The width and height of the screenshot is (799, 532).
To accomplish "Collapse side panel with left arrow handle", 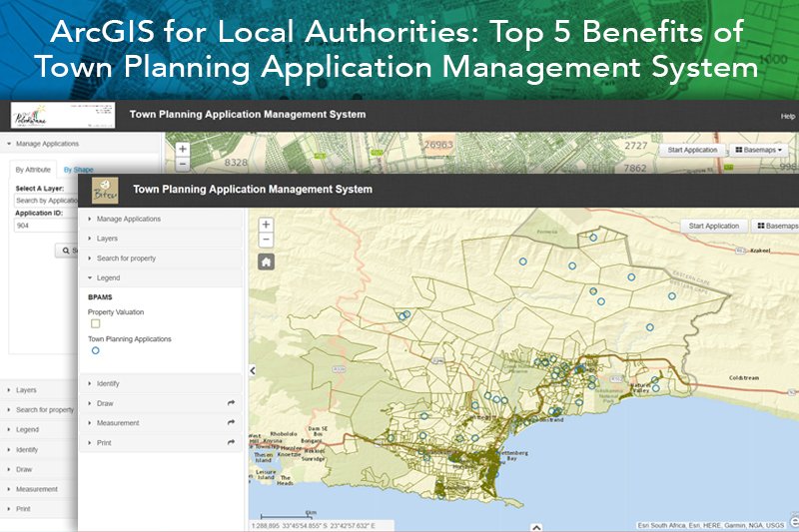I will tap(253, 370).
